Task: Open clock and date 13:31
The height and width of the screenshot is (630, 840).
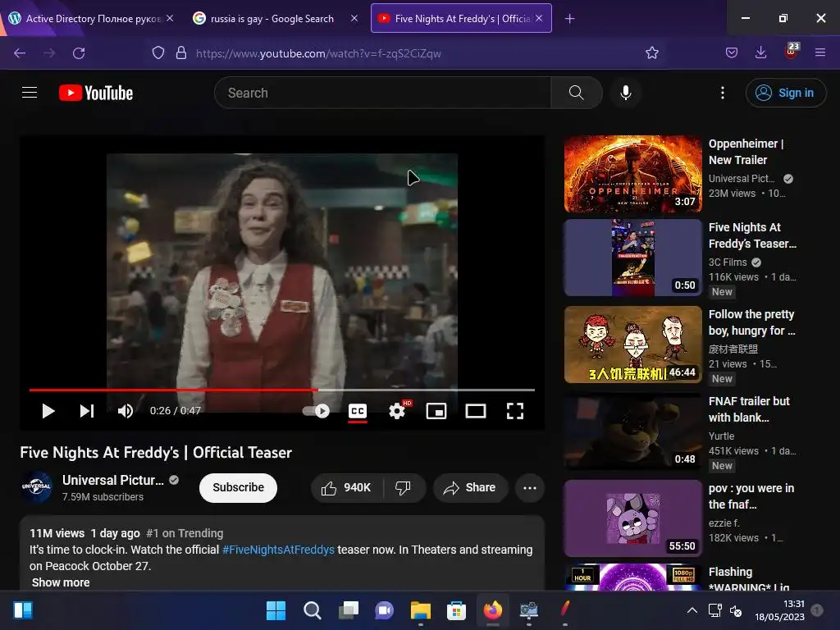Action: click(779, 610)
